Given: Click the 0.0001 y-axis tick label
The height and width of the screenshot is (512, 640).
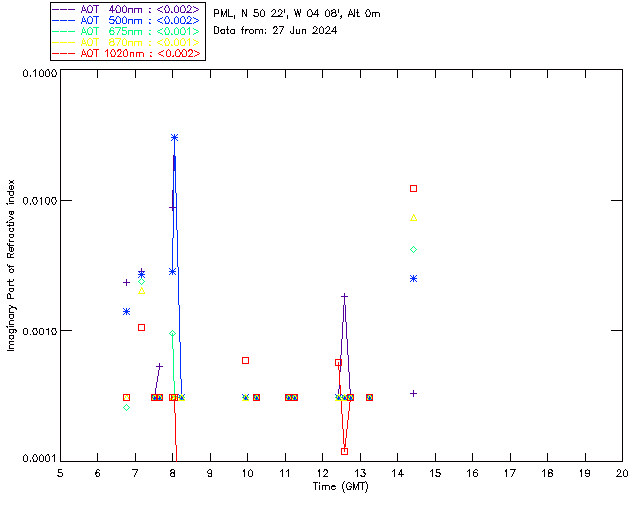Looking at the screenshot, I should 40,459.
